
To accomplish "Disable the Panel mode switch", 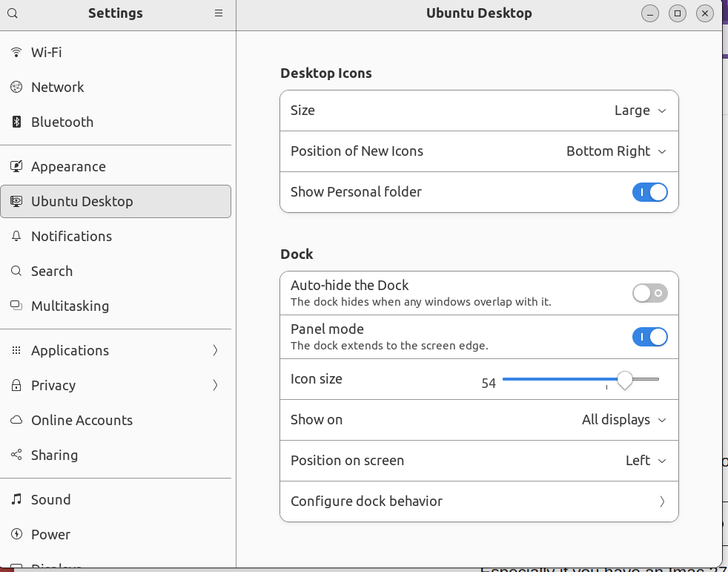I will click(x=649, y=337).
